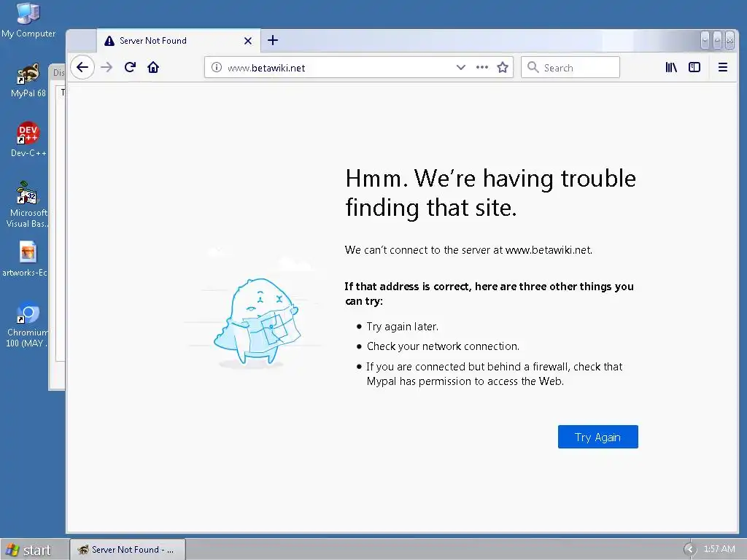Open the page actions three-dots menu
Viewport: 747px width, 560px height.
(x=482, y=67)
